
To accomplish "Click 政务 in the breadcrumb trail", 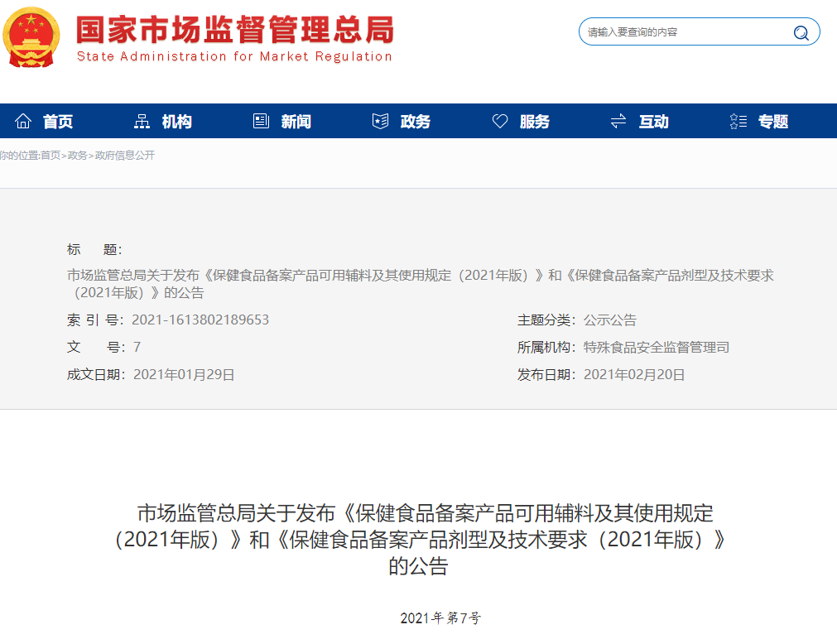I will pyautogui.click(x=77, y=156).
